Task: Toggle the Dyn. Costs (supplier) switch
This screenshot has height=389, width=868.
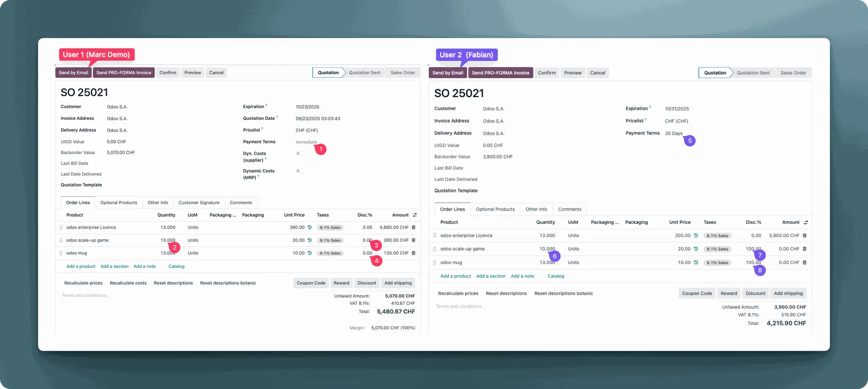Action: tap(300, 154)
